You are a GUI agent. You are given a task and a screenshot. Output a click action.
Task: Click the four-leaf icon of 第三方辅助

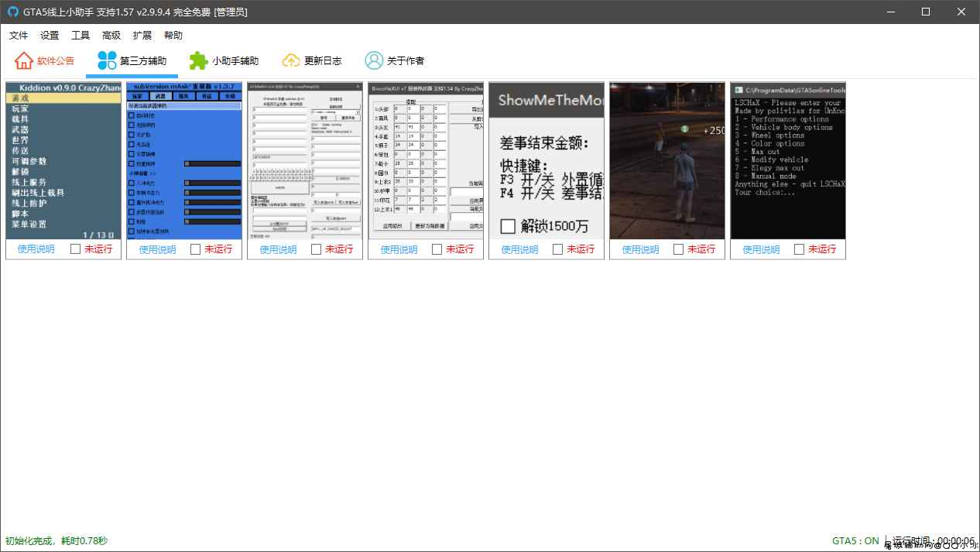click(107, 60)
